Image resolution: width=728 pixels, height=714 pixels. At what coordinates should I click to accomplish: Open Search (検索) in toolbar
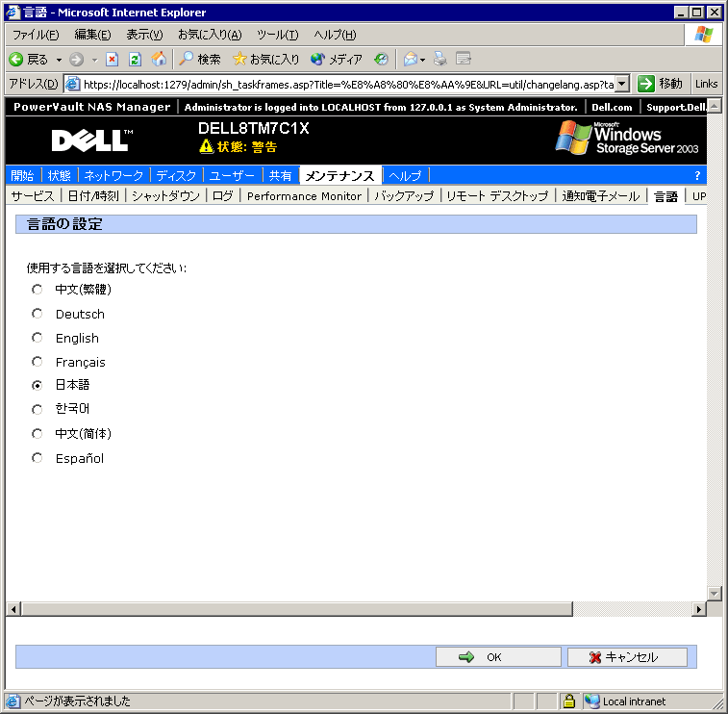[200, 59]
